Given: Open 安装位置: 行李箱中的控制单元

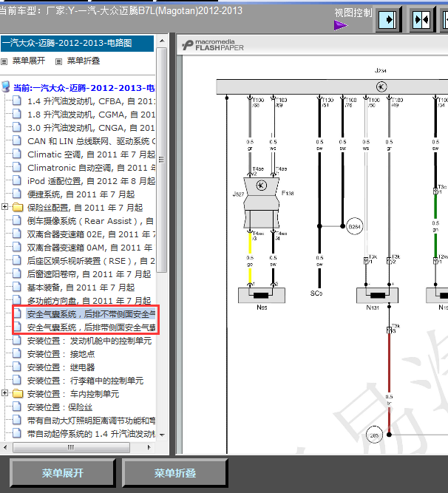Looking at the screenshot, I should 85,381.
